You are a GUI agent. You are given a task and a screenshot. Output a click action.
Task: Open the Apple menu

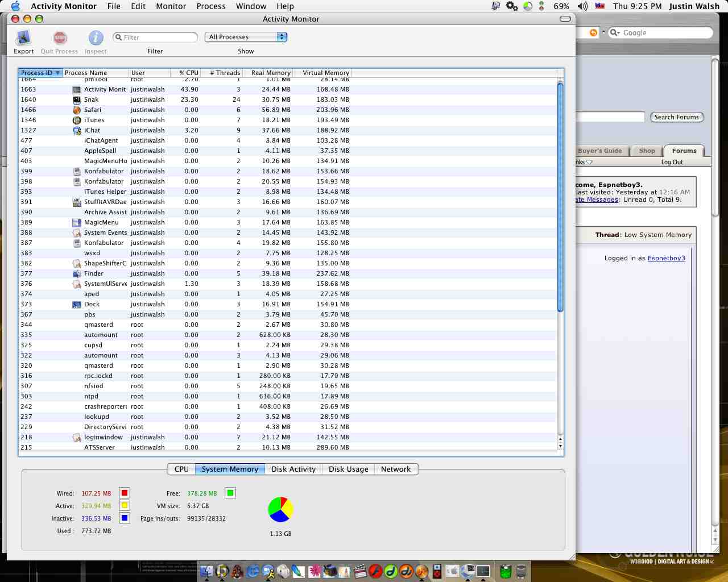[x=15, y=6]
